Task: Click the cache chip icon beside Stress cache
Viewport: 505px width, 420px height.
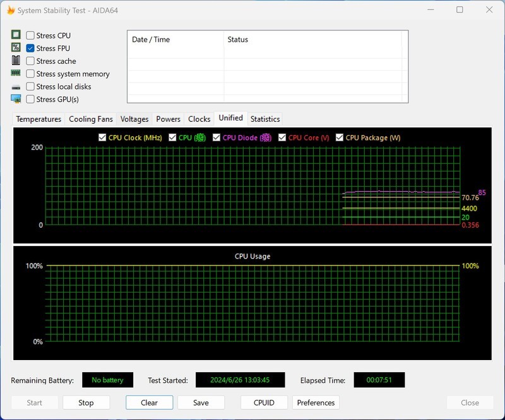Action: coord(16,61)
